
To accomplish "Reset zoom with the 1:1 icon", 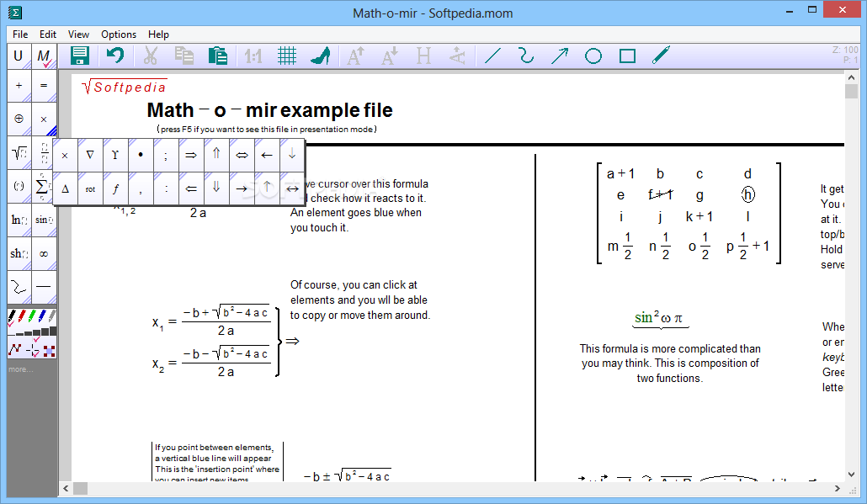I will 253,56.
